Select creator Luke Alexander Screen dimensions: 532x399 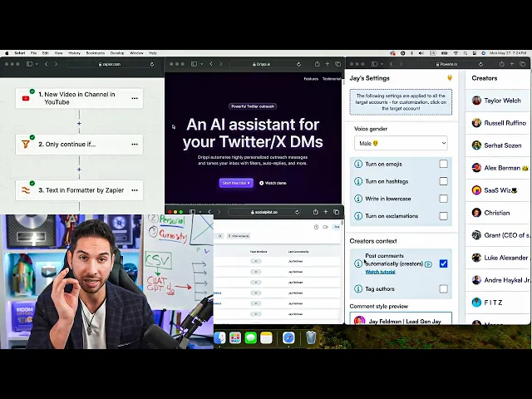point(497,258)
